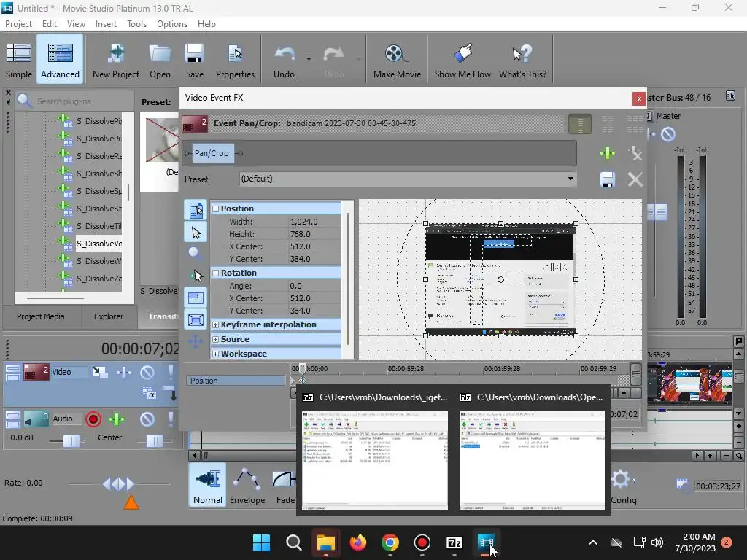This screenshot has width=747, height=560.
Task: Click What's This? help icon
Action: tap(522, 60)
